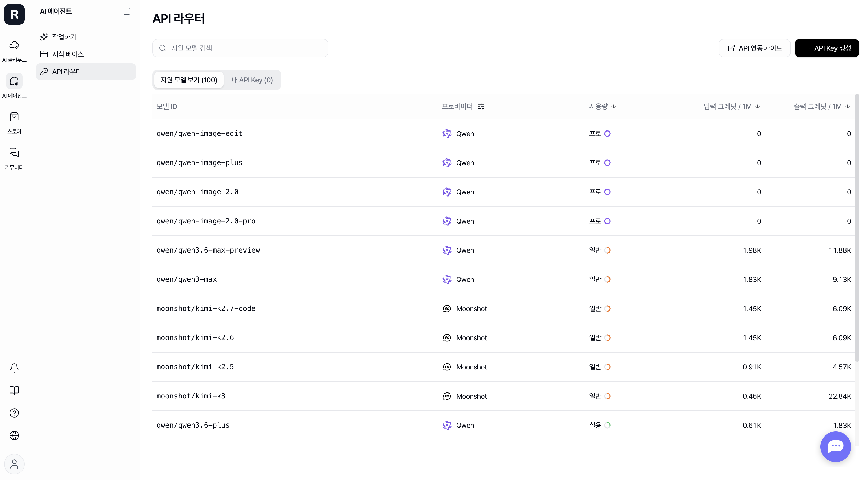Click the Moonshot logo for kimi-k3
Image resolution: width=868 pixels, height=480 pixels.
coord(447,396)
